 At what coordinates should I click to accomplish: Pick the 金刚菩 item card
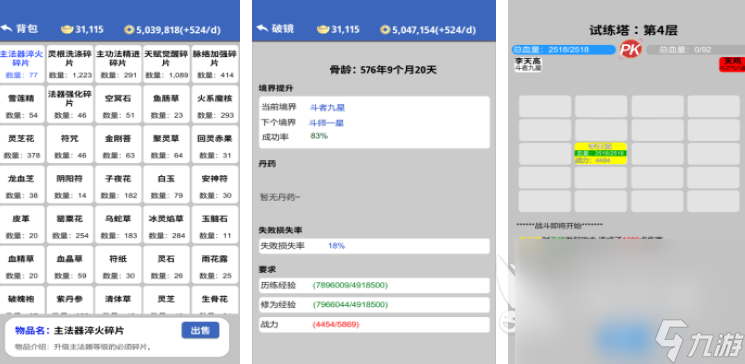coord(118,144)
